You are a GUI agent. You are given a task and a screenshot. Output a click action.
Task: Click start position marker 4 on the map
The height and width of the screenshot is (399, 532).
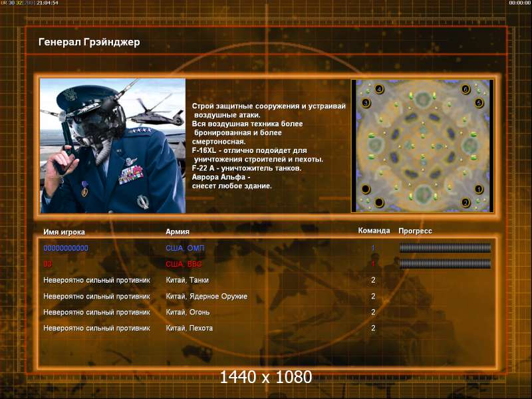click(x=379, y=90)
